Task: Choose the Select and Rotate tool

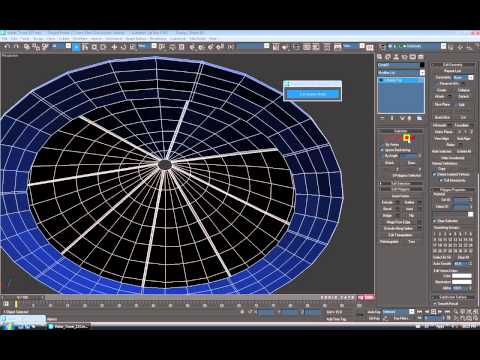Action: (123, 47)
